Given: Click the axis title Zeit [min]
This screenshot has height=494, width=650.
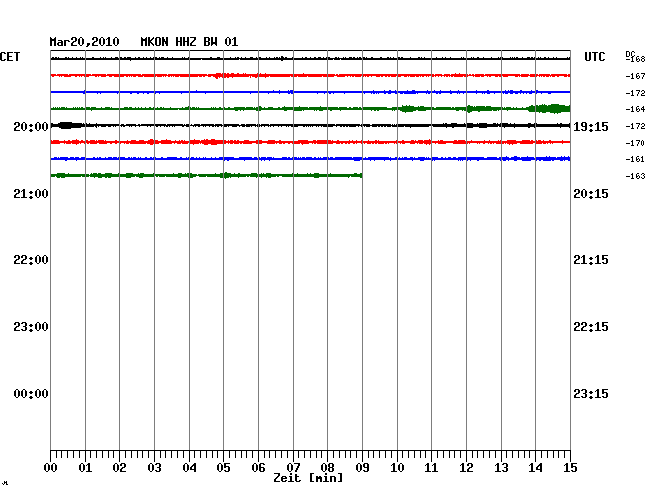Looking at the screenshot, I should (x=308, y=478).
